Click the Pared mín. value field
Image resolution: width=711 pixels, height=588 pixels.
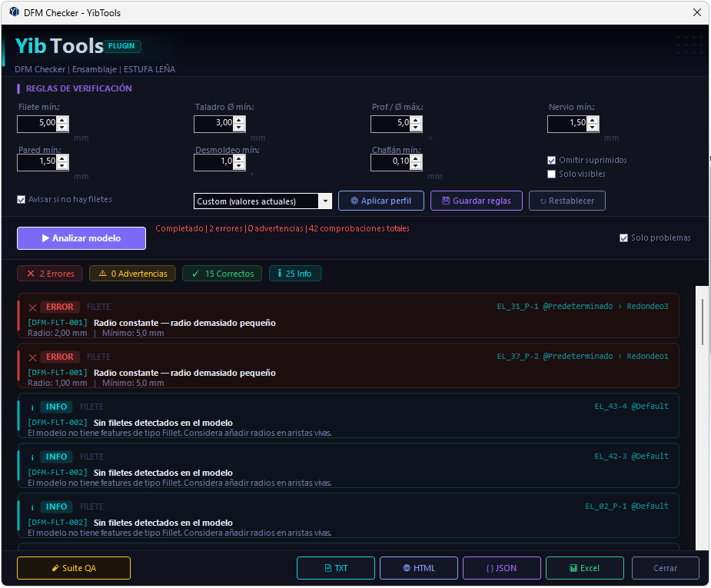(38, 162)
